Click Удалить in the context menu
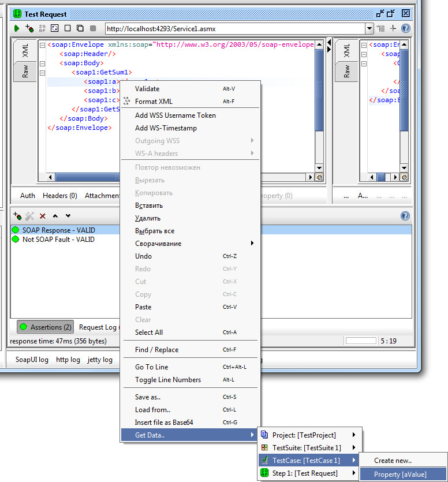This screenshot has height=482, width=448. coord(191,218)
